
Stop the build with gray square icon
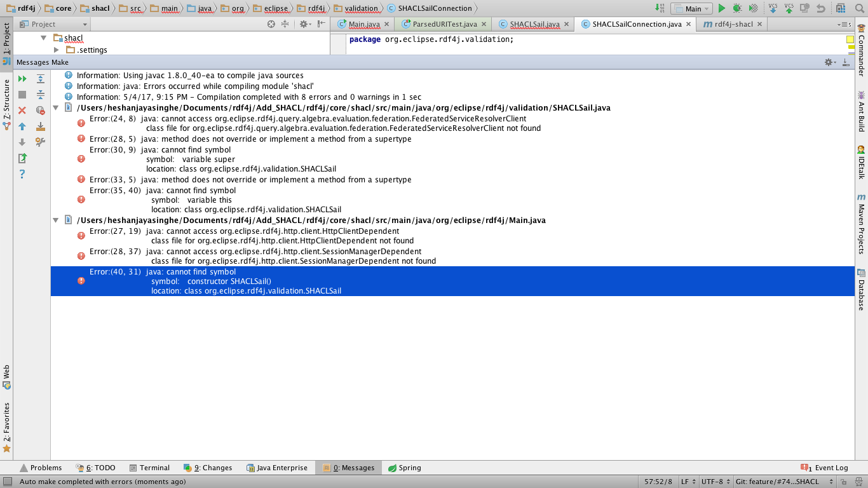22,95
